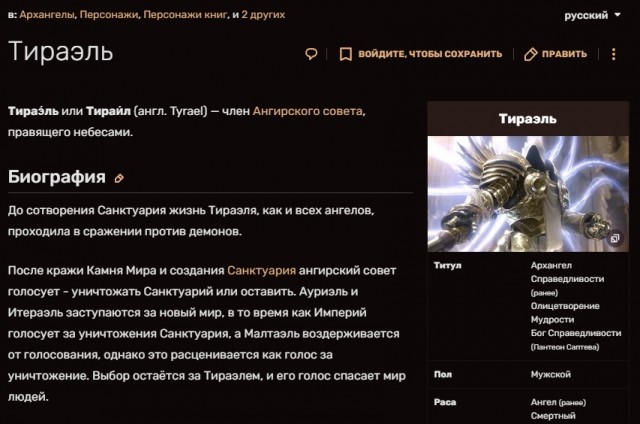Click the bookmark save icon
The image size is (640, 424).
click(345, 54)
